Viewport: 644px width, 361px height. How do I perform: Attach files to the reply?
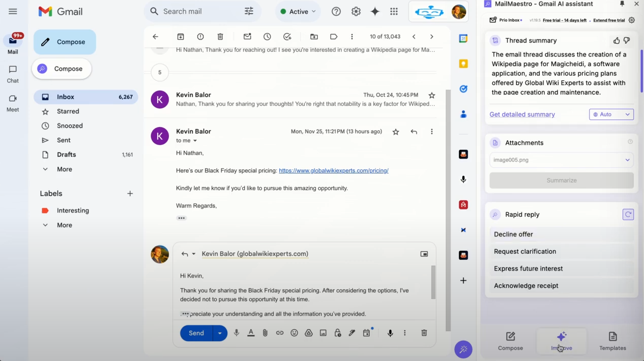265,333
